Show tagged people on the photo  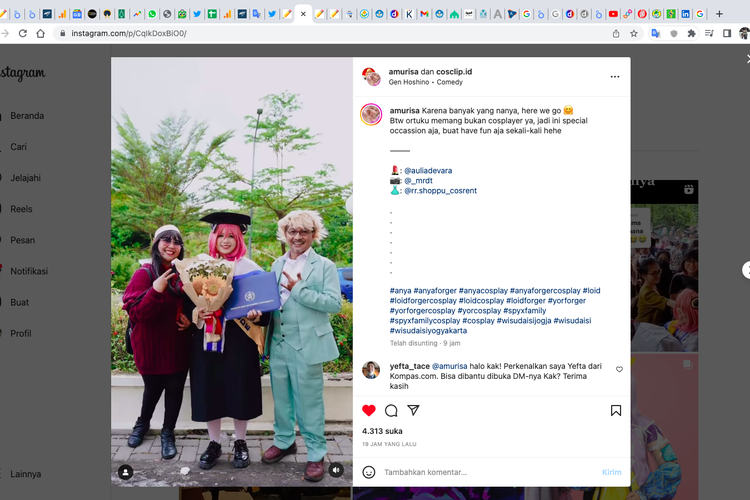coord(125,471)
